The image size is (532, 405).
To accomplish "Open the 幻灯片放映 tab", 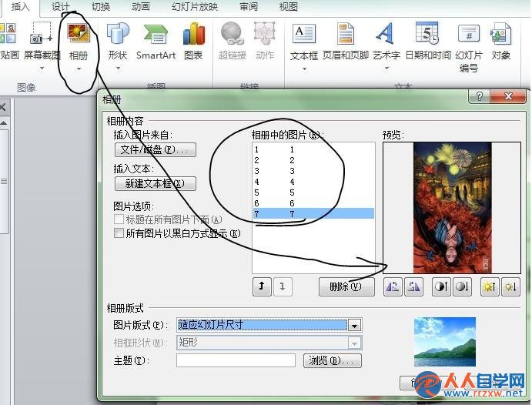I will 195,6.
